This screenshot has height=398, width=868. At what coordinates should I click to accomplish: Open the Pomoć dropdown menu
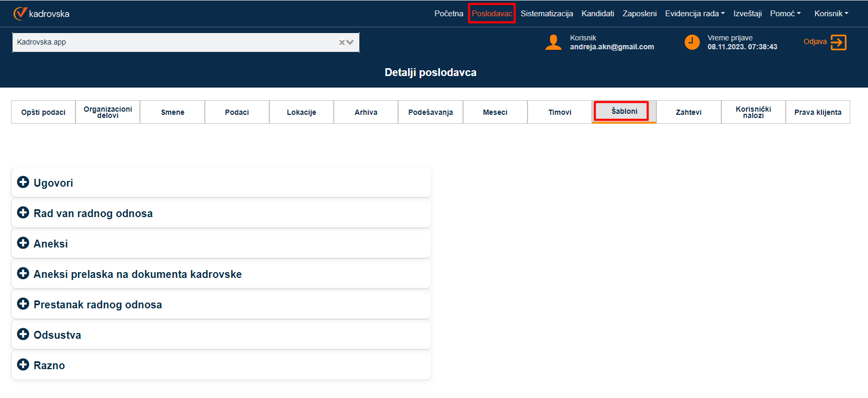pyautogui.click(x=785, y=14)
